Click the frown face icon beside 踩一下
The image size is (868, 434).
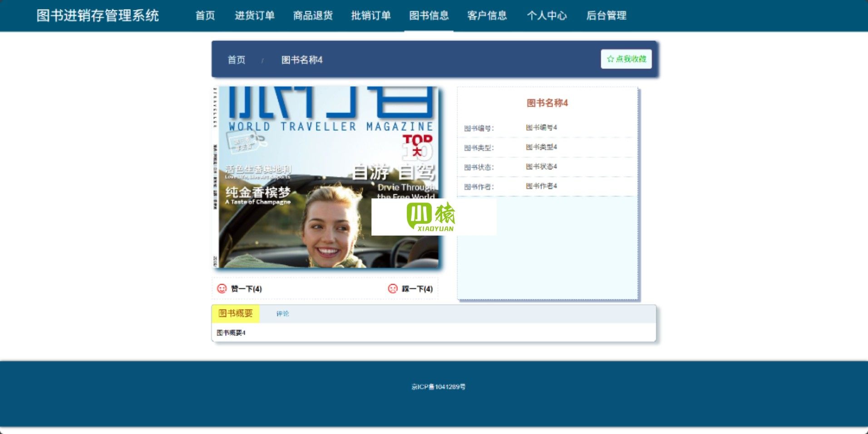tap(393, 289)
